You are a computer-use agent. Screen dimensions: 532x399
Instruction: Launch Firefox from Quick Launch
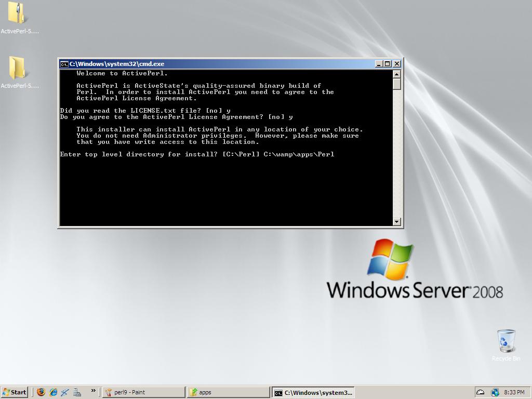point(41,392)
